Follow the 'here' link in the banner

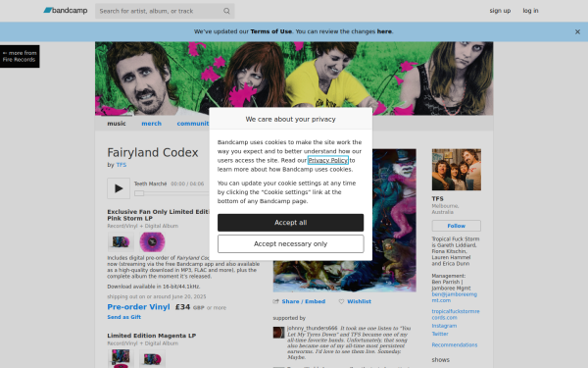point(384,31)
